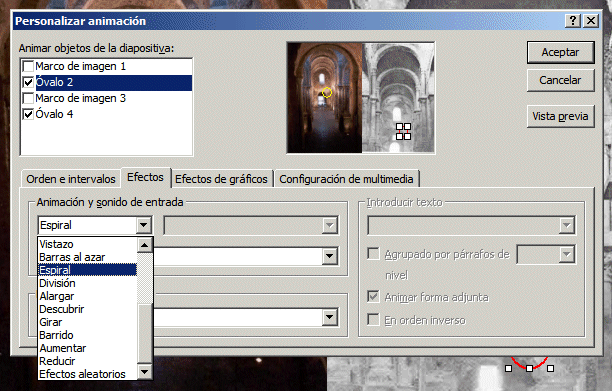Click scroll up arrow in effect list
Image resolution: width=612 pixels, height=391 pixels.
(144, 245)
